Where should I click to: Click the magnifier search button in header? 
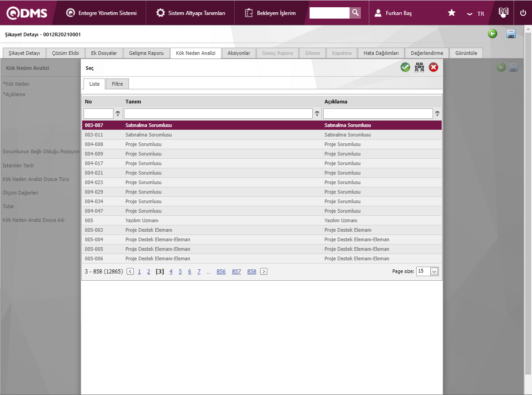pyautogui.click(x=355, y=13)
